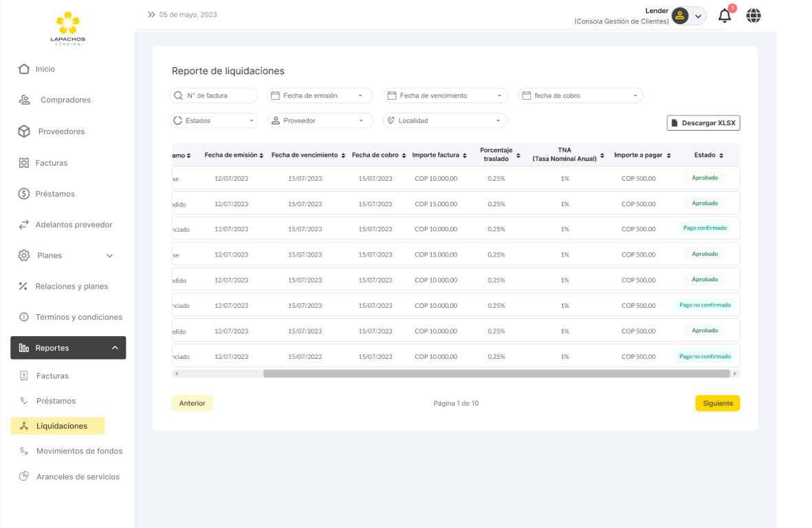Click the Lender user avatar icon
Viewport: 812px width, 528px height.
(x=680, y=16)
